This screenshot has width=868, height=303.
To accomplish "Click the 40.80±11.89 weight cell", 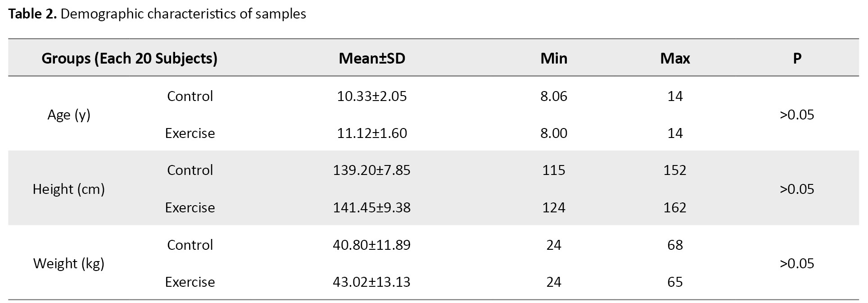I will tap(372, 245).
